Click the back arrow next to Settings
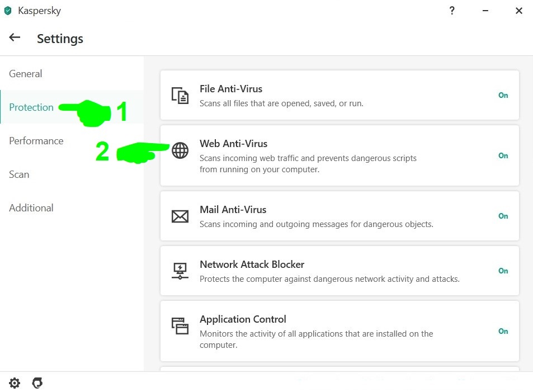 click(x=15, y=37)
